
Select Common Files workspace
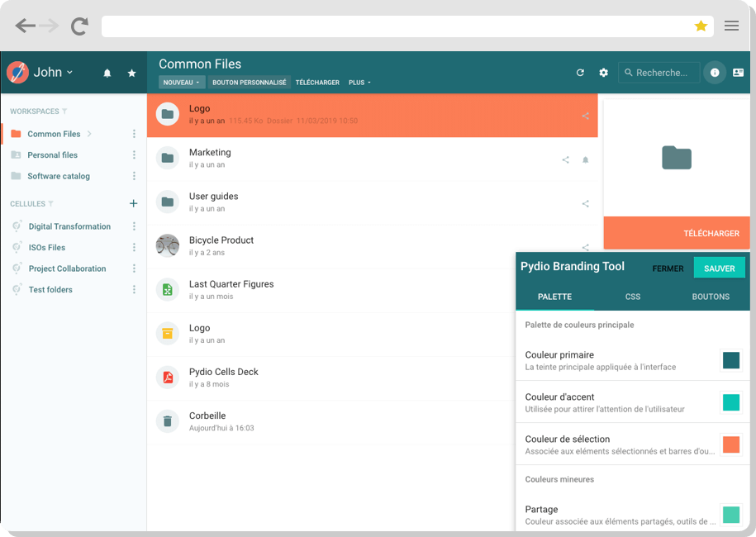[54, 134]
